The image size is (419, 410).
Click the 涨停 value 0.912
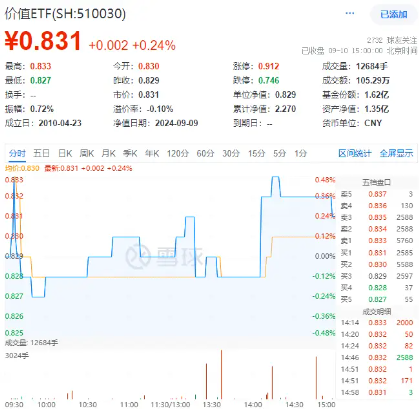click(269, 66)
